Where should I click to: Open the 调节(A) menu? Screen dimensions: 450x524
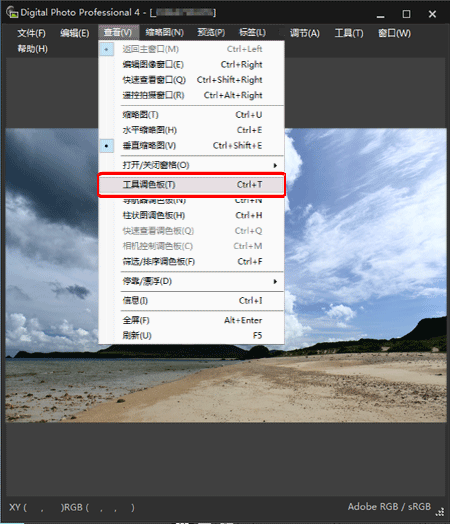point(304,33)
